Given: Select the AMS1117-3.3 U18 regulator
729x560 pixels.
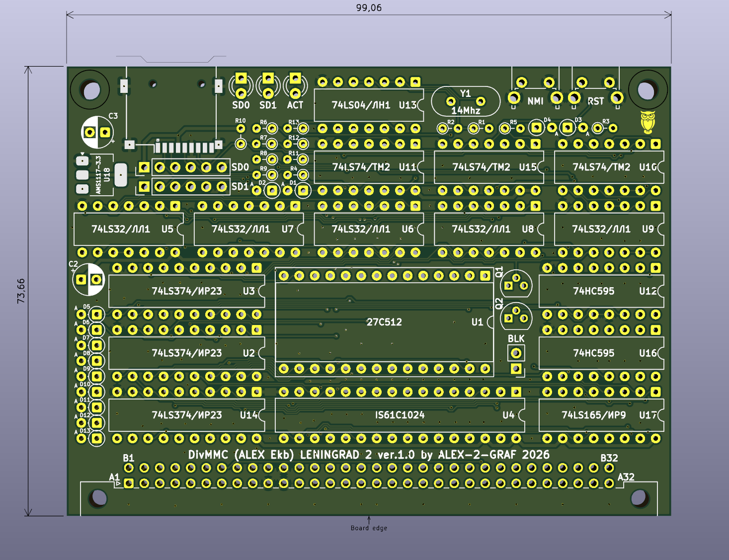Looking at the screenshot, I should 102,175.
